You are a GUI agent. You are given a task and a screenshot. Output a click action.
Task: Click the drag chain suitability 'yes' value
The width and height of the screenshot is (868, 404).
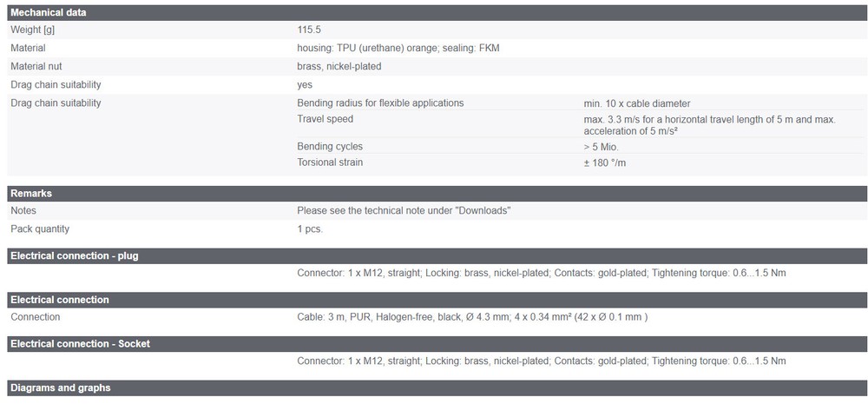tap(305, 85)
